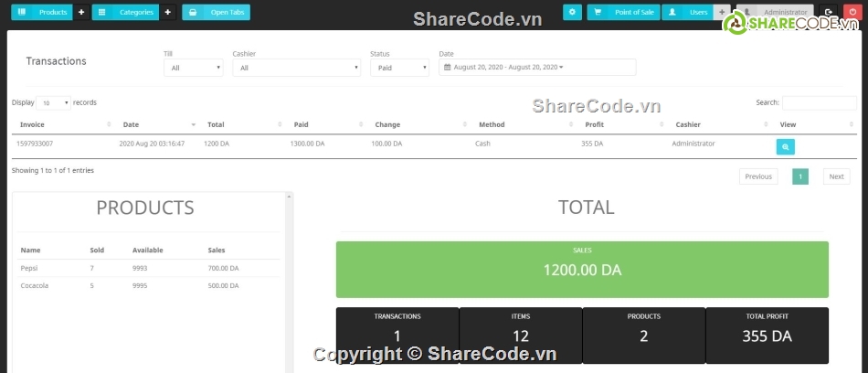Add a new product with plus button
Viewport: 868px width, 373px height.
click(x=81, y=12)
